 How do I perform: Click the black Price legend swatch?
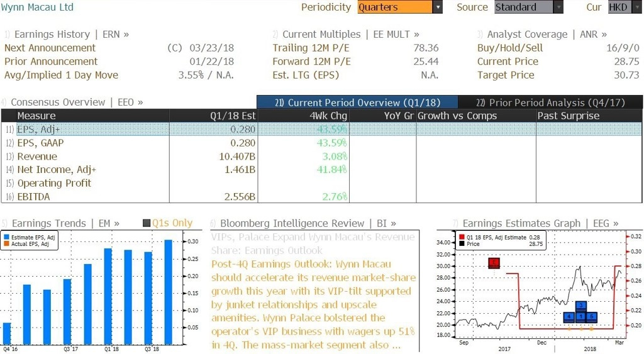click(x=462, y=244)
